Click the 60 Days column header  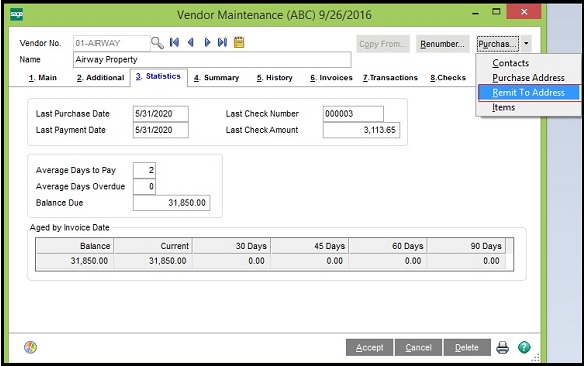388,246
